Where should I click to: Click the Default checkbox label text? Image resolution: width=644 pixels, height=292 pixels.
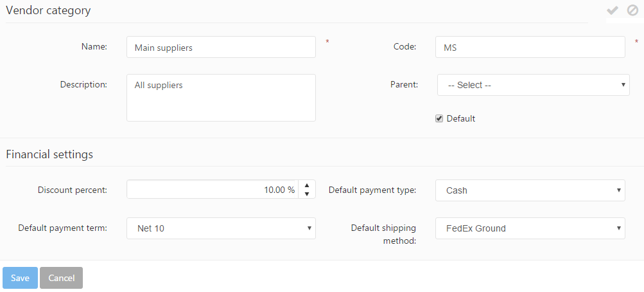[460, 118]
